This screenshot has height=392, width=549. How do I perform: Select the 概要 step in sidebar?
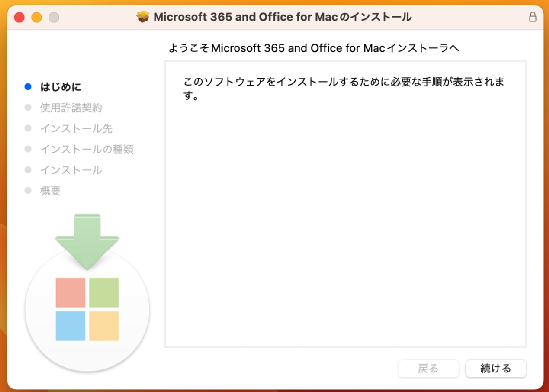50,191
